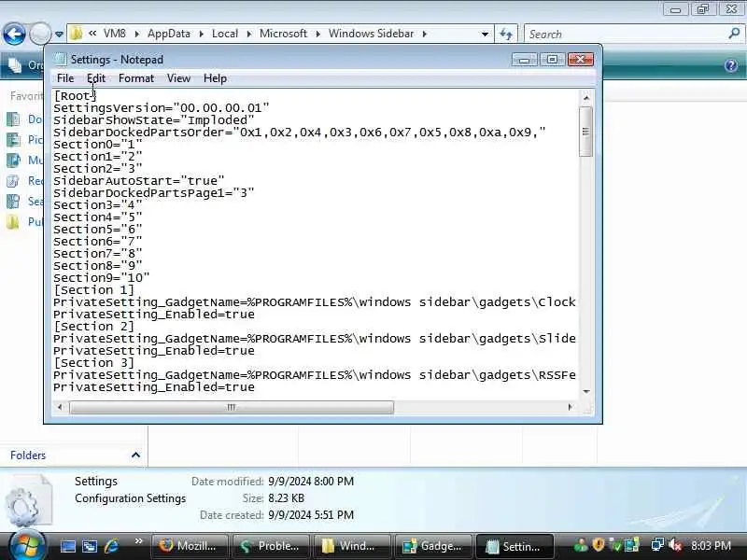Image resolution: width=747 pixels, height=560 pixels.
Task: Switch to Mozilla Firefox taskbar button
Action: [x=190, y=546]
